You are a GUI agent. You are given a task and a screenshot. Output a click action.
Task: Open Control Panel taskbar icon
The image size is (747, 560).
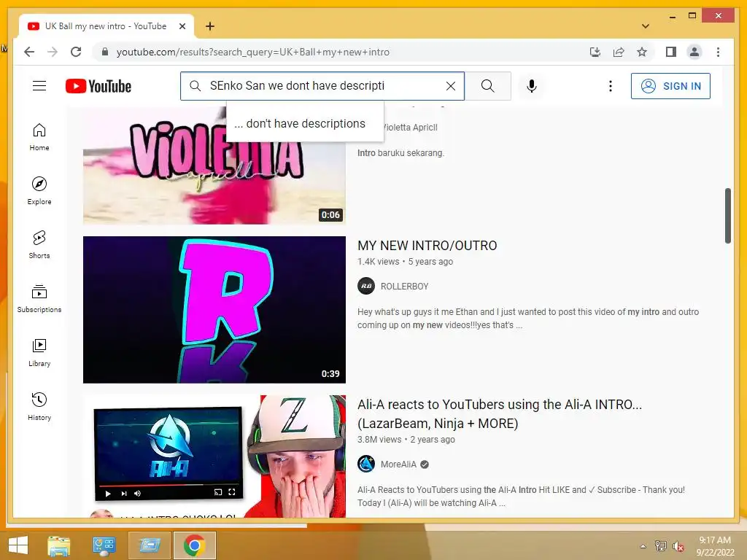click(x=104, y=545)
